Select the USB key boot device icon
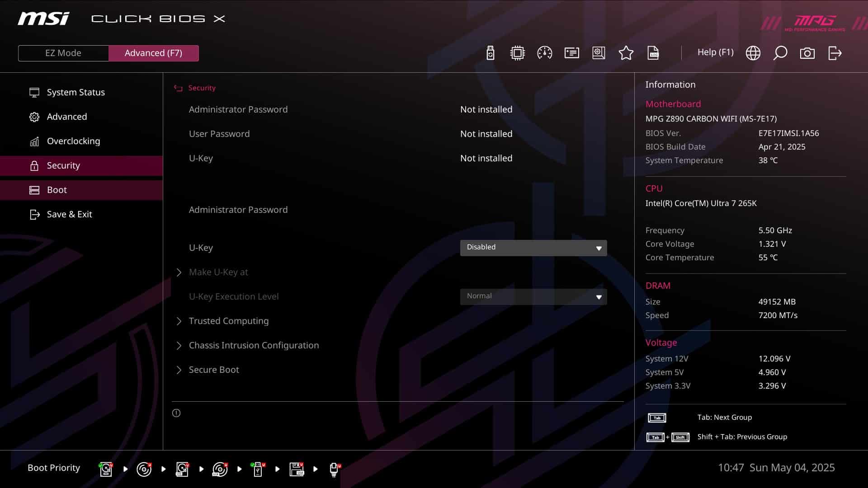The height and width of the screenshot is (488, 868). pos(258,469)
